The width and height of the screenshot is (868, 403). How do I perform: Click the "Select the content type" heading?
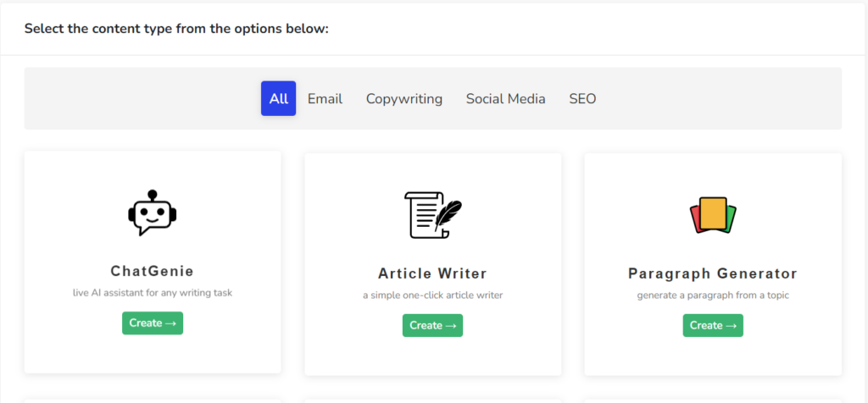tap(175, 29)
